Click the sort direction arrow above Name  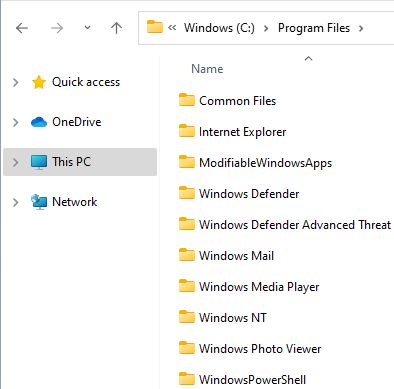tap(309, 59)
